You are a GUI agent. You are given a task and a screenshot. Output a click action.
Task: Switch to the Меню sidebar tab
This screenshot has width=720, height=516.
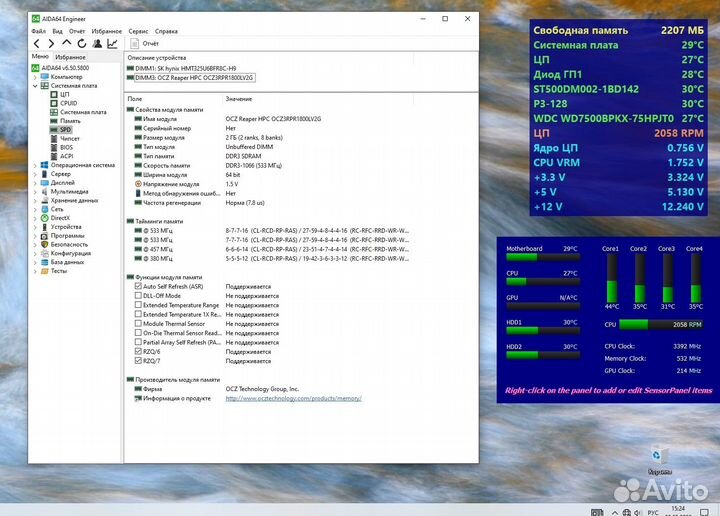40,56
